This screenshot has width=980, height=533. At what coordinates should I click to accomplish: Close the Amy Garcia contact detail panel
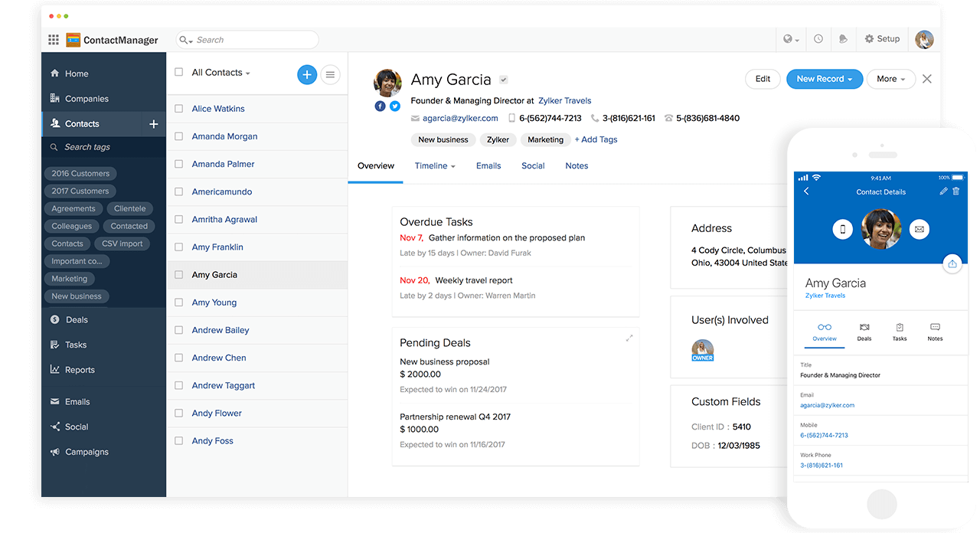pos(927,79)
